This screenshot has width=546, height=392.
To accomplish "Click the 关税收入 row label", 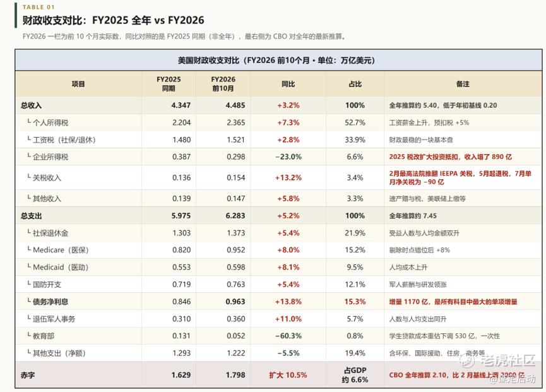I will (47, 177).
